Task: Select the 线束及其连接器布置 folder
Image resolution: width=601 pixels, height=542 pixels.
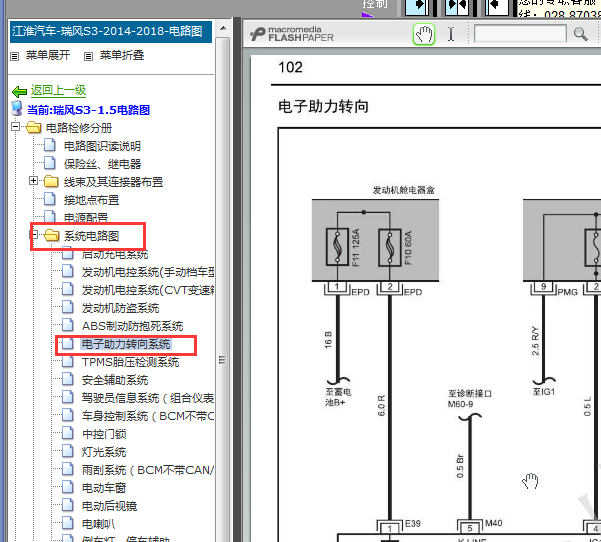Action: 113,182
